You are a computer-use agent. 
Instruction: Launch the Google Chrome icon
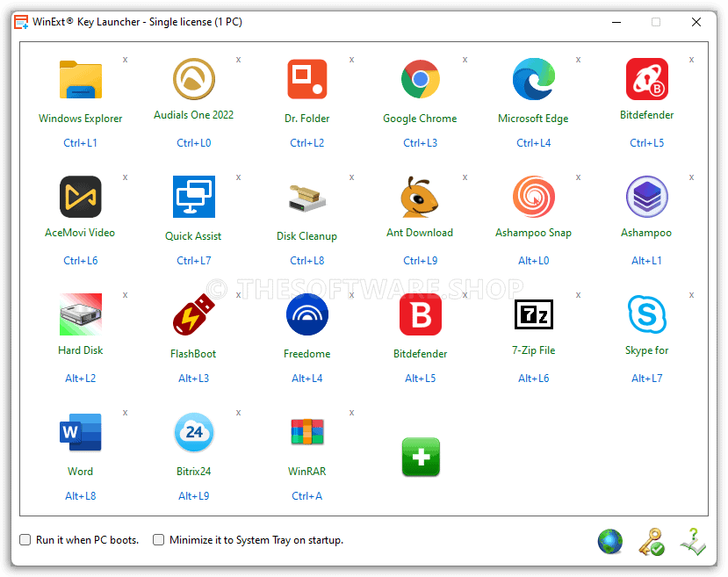(x=420, y=79)
